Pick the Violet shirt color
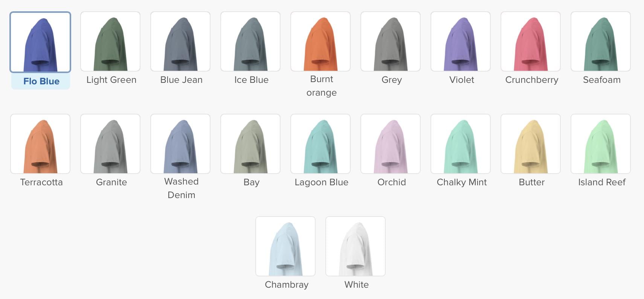This screenshot has height=299, width=644. [x=461, y=41]
